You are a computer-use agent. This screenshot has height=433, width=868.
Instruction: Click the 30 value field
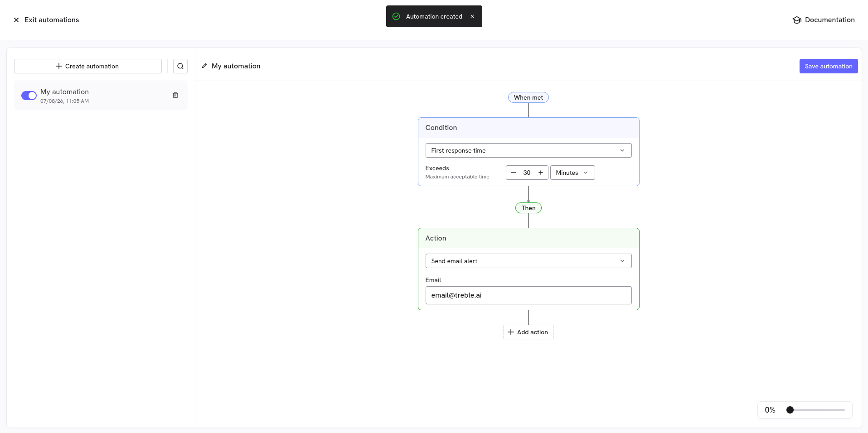click(527, 173)
